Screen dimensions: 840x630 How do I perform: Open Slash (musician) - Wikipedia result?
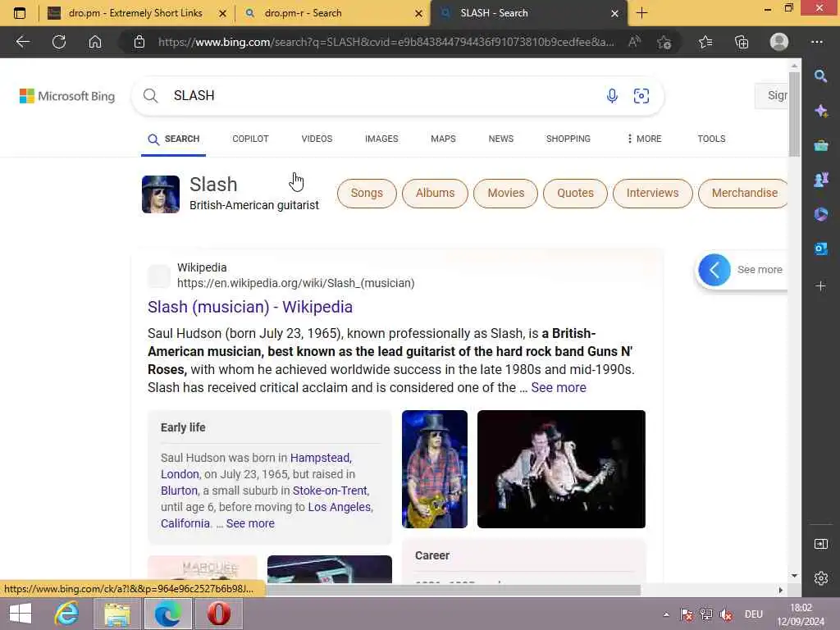point(250,307)
